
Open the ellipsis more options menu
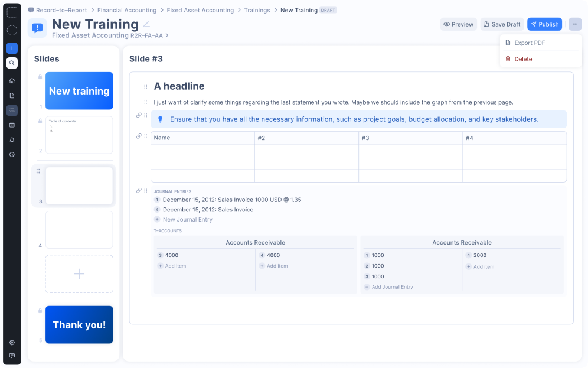click(574, 24)
